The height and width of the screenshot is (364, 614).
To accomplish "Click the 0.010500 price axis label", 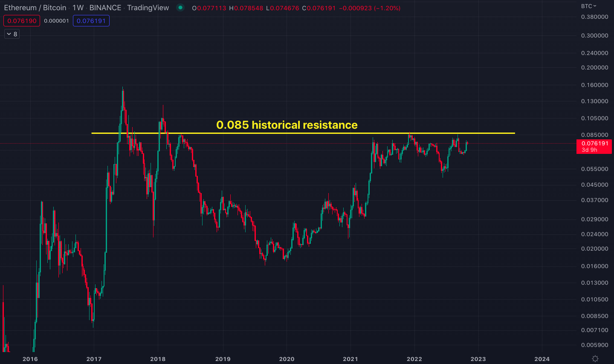I will (594, 300).
